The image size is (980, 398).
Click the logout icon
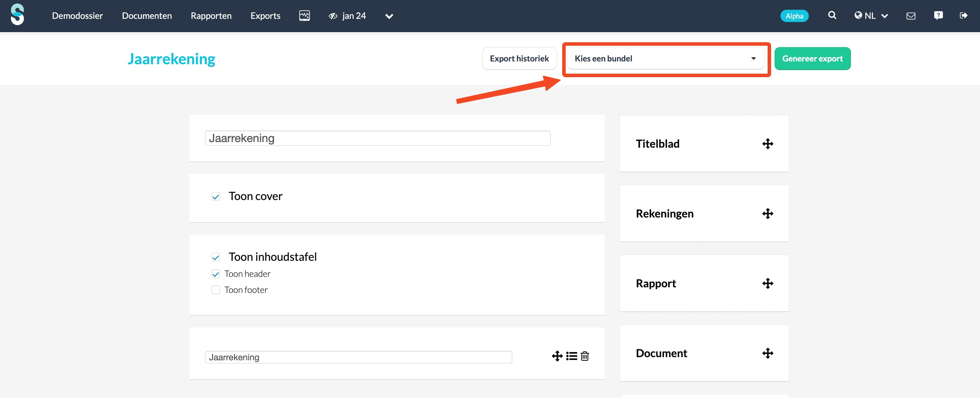(x=963, y=16)
